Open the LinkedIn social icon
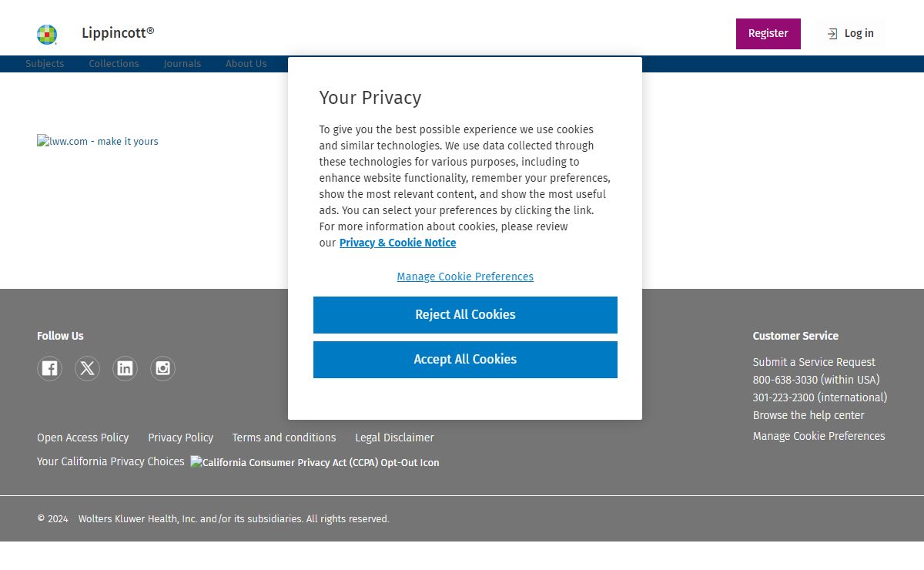The width and height of the screenshot is (924, 570). point(125,368)
